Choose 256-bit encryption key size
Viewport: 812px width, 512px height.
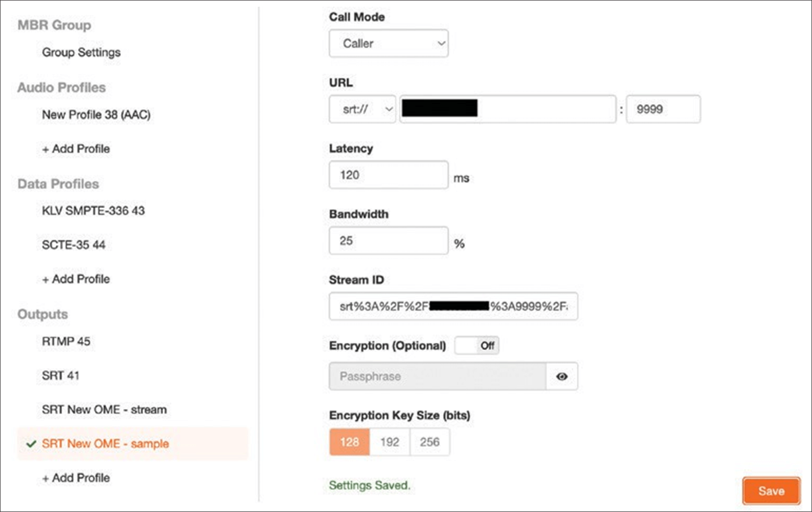coord(430,442)
